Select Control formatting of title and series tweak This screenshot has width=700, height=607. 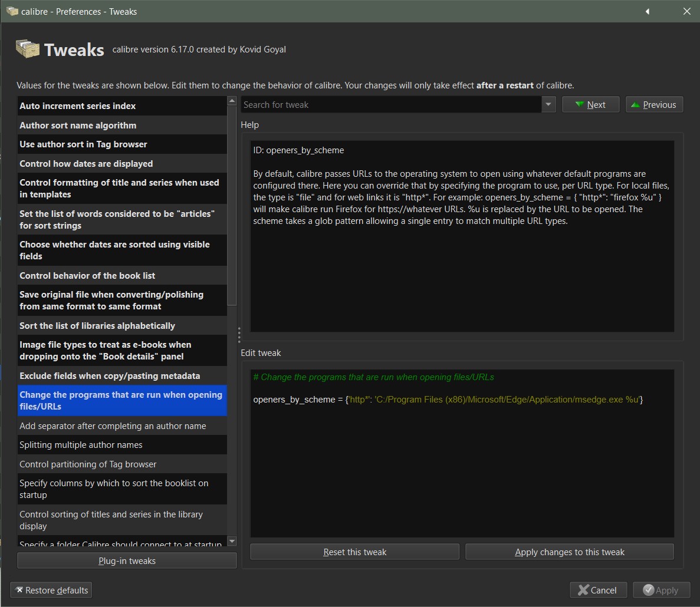[x=122, y=188]
